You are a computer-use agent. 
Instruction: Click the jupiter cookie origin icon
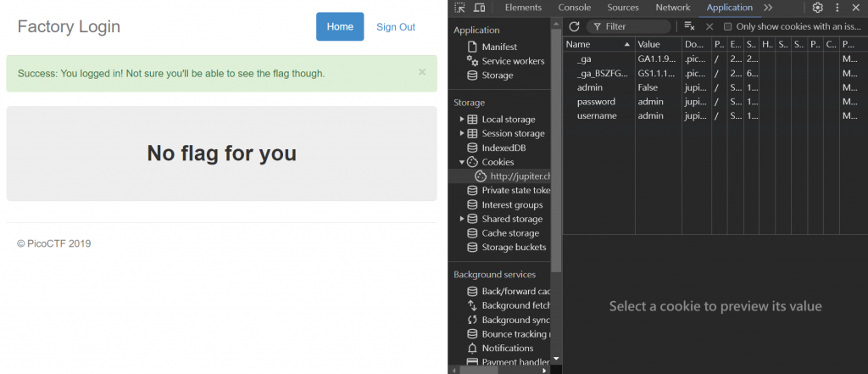[481, 176]
